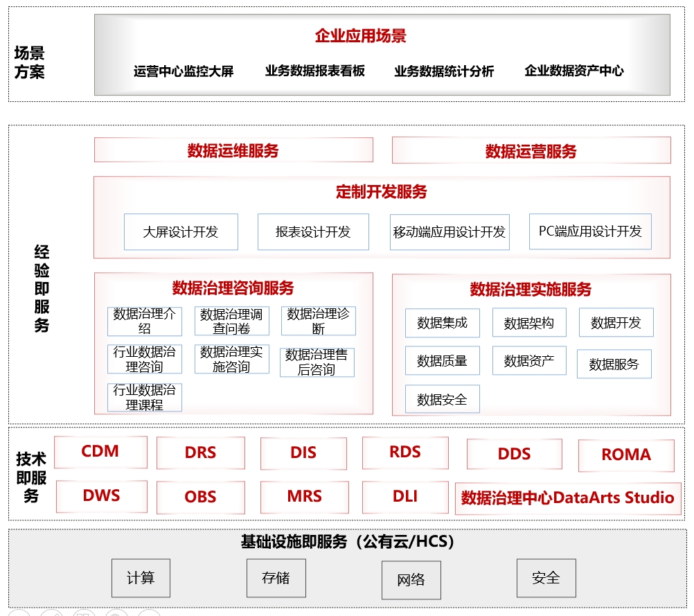
Task: Click the 移动端应用设计开发 box
Action: point(450,232)
